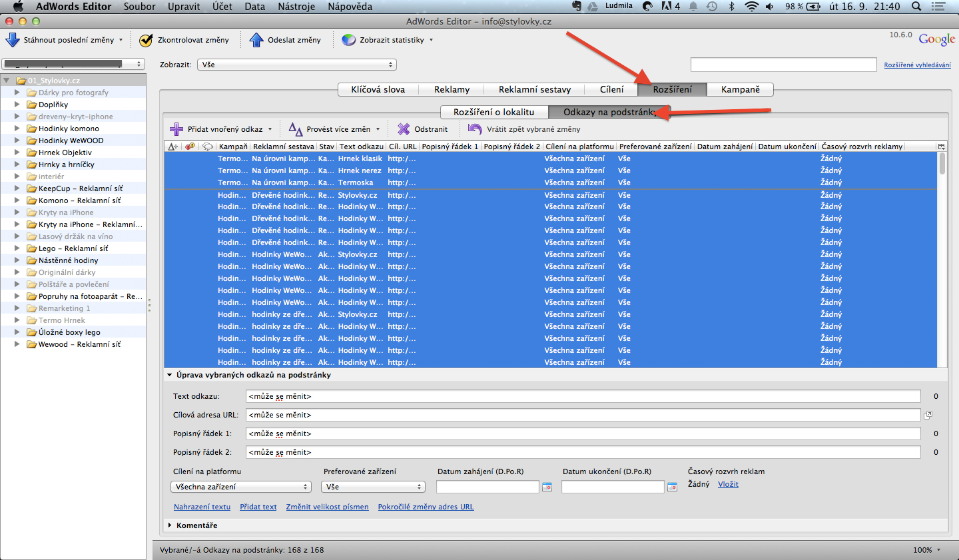Viewport: 959px width, 560px height.
Task: Click the Popisný řádek 1 input field
Action: click(583, 433)
